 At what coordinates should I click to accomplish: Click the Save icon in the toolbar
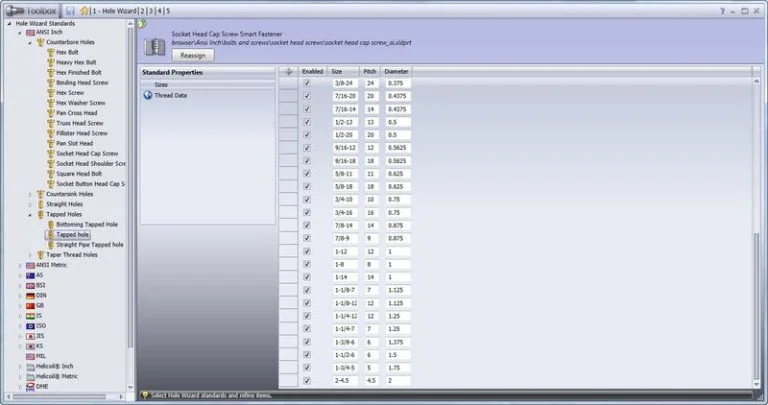[70, 10]
